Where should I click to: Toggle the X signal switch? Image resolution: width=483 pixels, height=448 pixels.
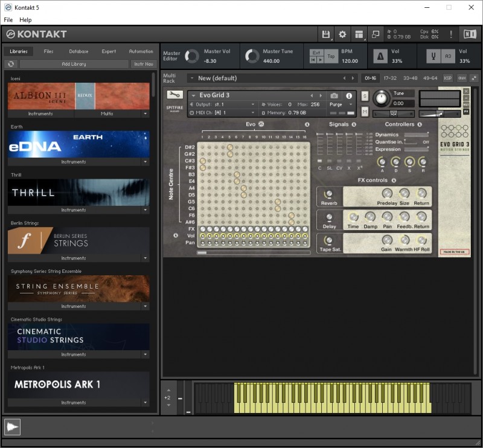coord(349,161)
